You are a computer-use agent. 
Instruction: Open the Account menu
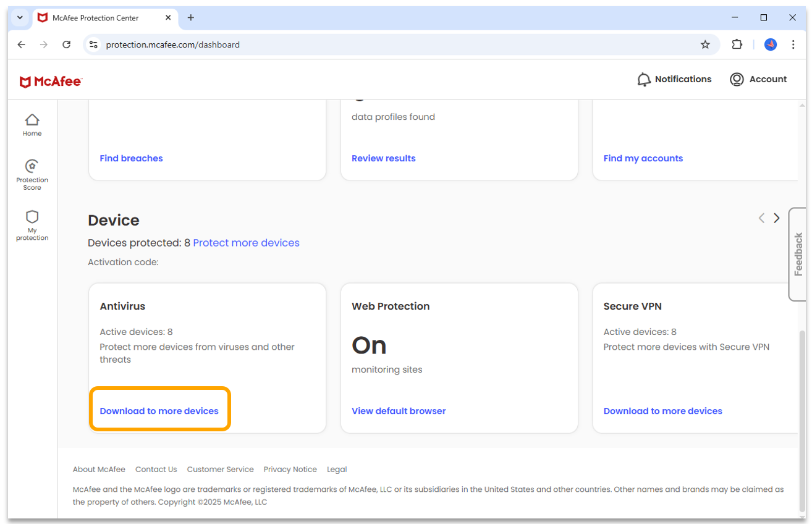click(x=758, y=79)
